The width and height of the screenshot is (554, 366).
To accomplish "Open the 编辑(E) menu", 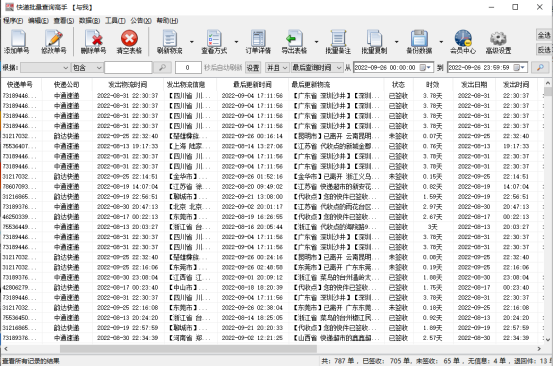I will (x=38, y=21).
